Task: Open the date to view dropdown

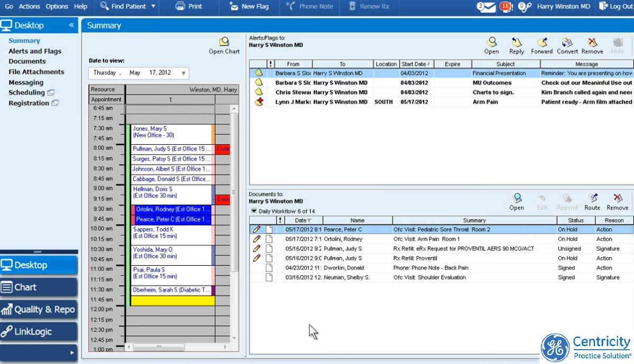Action: point(183,73)
